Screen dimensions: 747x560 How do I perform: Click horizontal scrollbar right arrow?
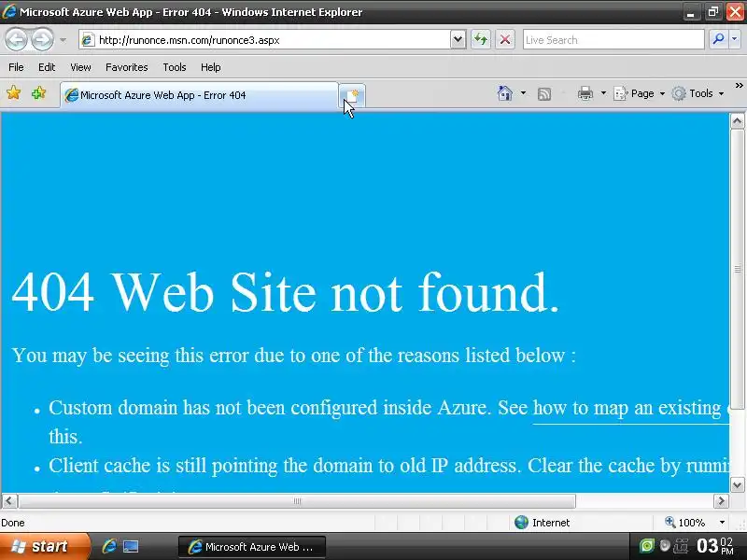click(x=721, y=501)
